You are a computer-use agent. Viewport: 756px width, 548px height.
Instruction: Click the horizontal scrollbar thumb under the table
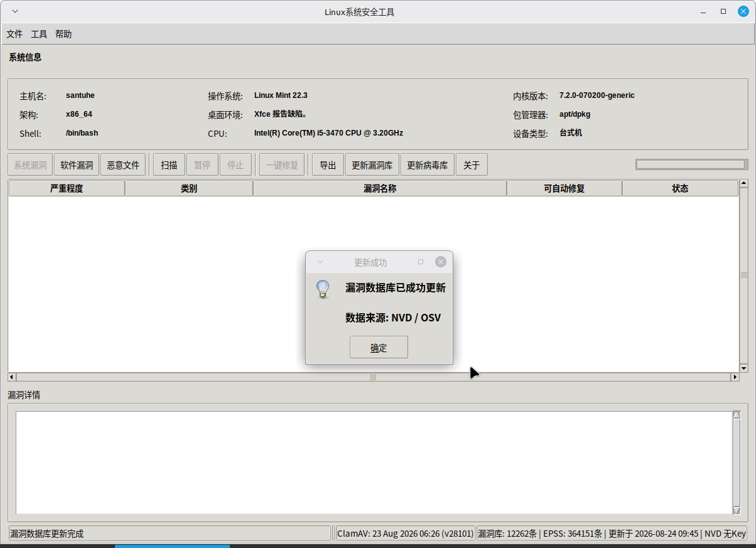tap(374, 377)
